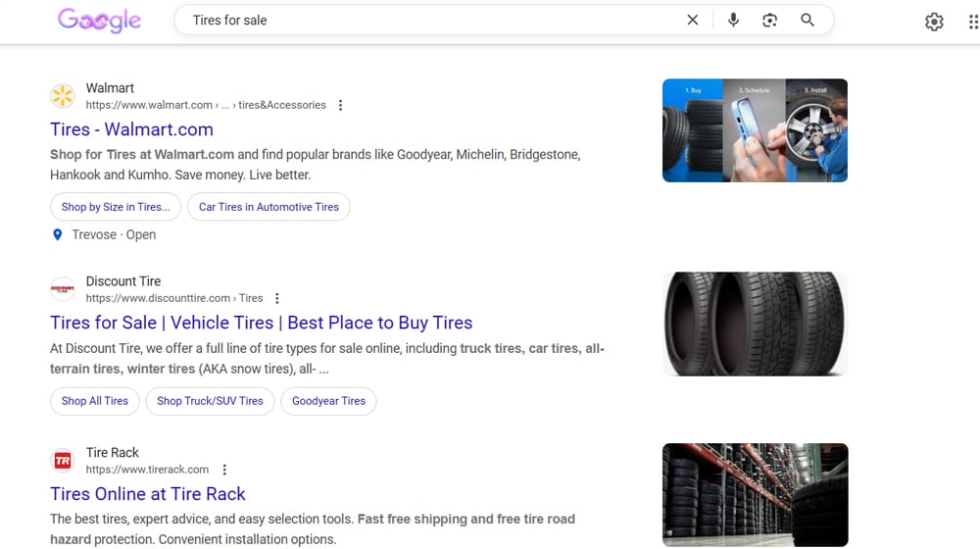
Task: Select the 'Car Tires in Automotive Tires' chip
Action: point(269,207)
